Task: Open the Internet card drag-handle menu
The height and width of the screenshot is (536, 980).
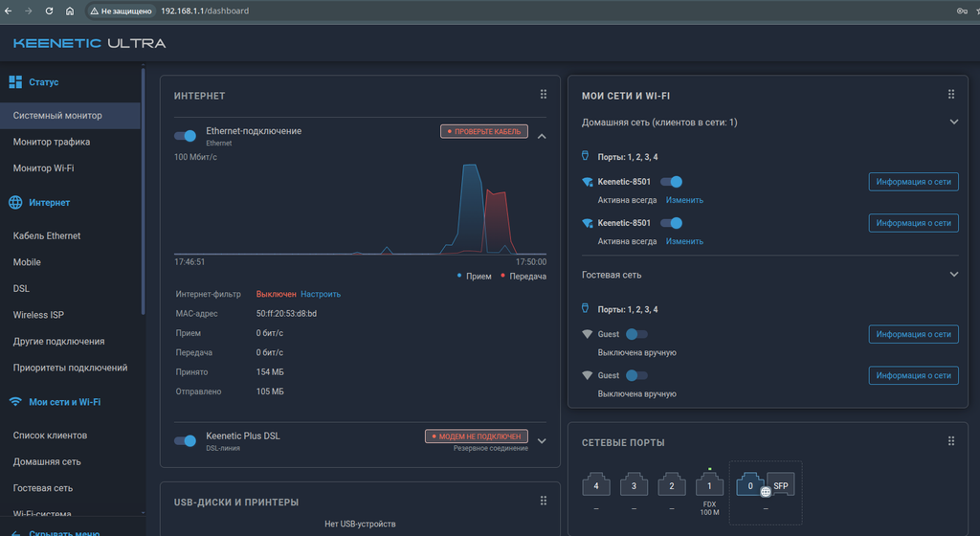Action: point(544,95)
